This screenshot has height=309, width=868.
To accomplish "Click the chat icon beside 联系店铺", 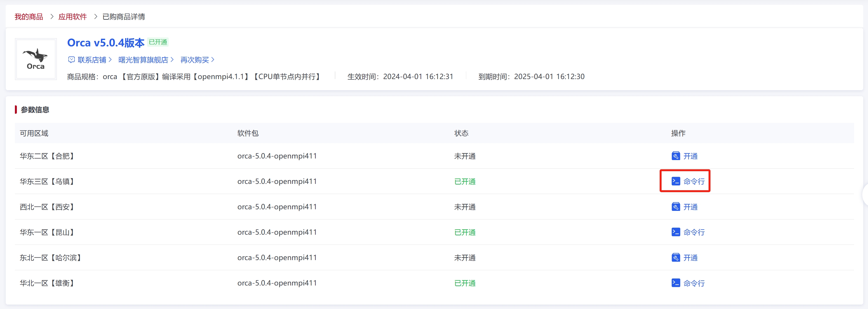I will pyautogui.click(x=71, y=60).
